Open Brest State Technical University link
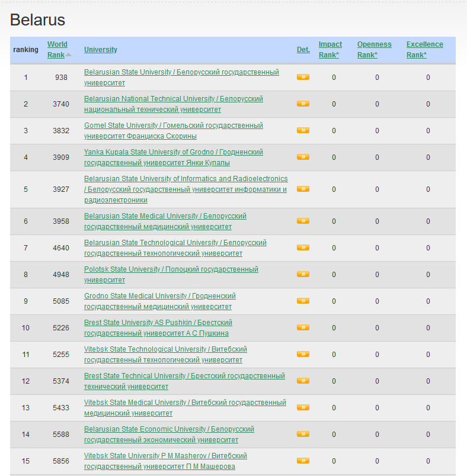The image size is (467, 476). (184, 381)
